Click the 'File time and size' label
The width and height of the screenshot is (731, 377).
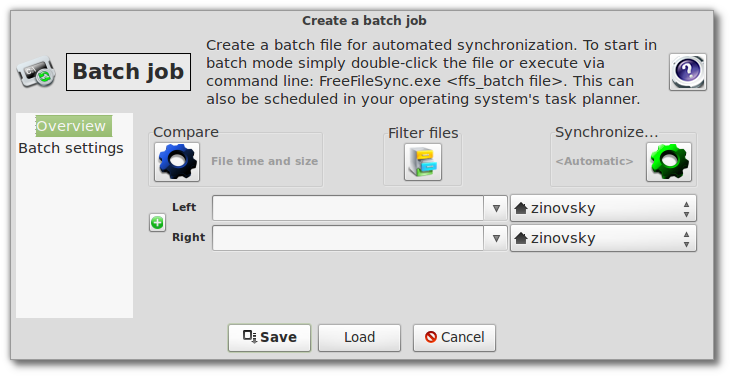click(x=264, y=161)
